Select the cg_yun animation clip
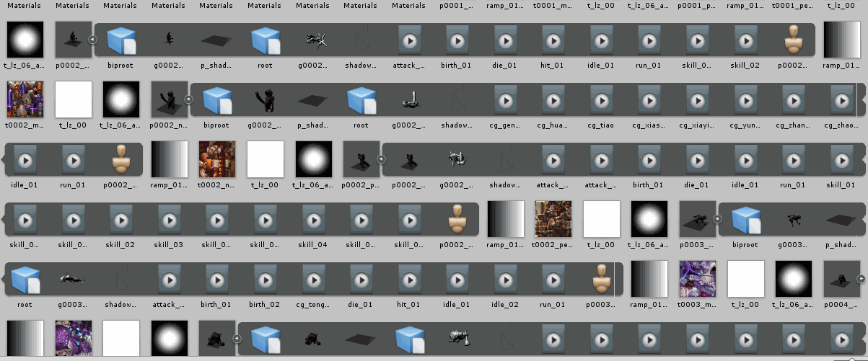The image size is (868, 361). 745,99
